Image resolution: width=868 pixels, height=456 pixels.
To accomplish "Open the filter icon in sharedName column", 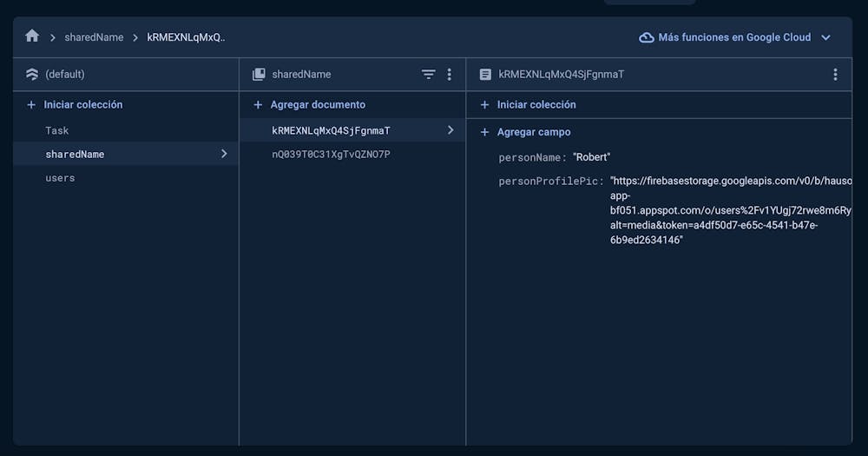I will [428, 75].
